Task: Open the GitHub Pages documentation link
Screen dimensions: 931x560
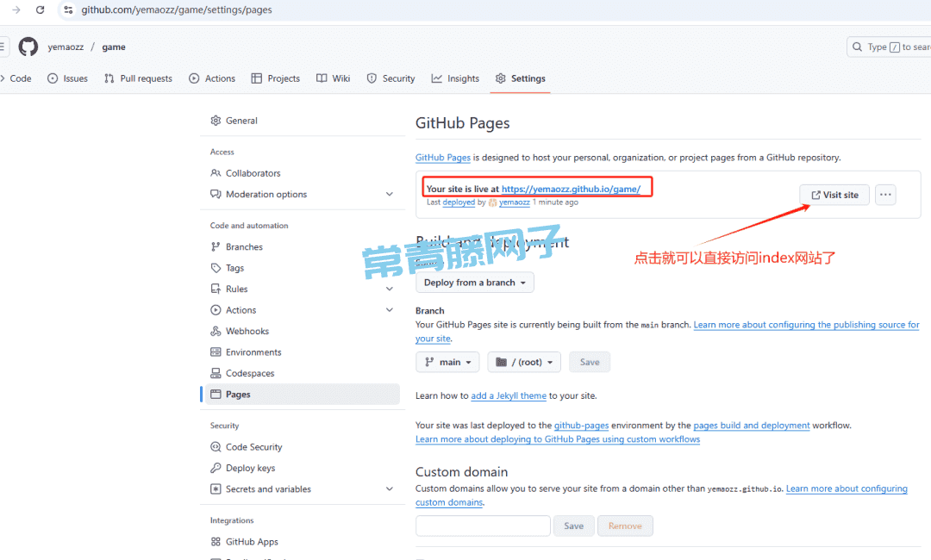Action: pyautogui.click(x=443, y=158)
